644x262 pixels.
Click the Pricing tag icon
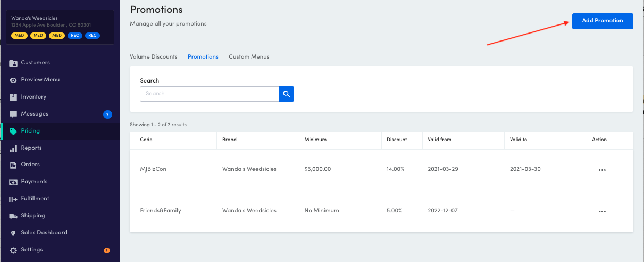tap(13, 131)
